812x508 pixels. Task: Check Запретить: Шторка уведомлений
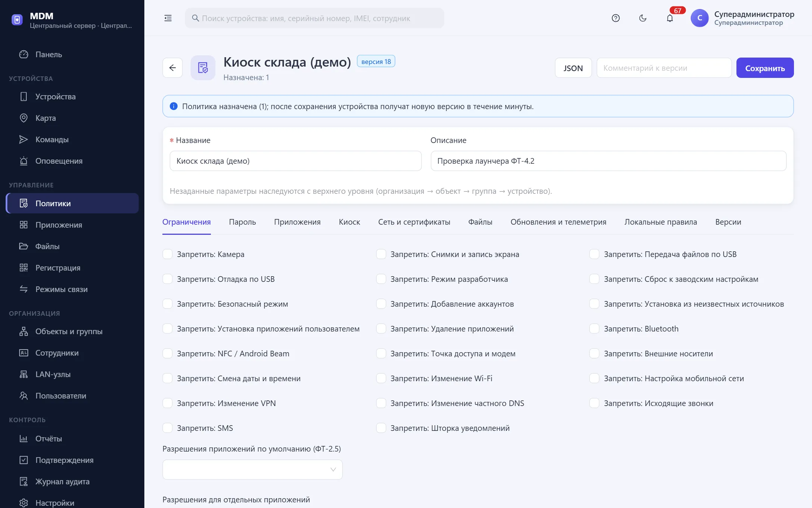click(381, 428)
